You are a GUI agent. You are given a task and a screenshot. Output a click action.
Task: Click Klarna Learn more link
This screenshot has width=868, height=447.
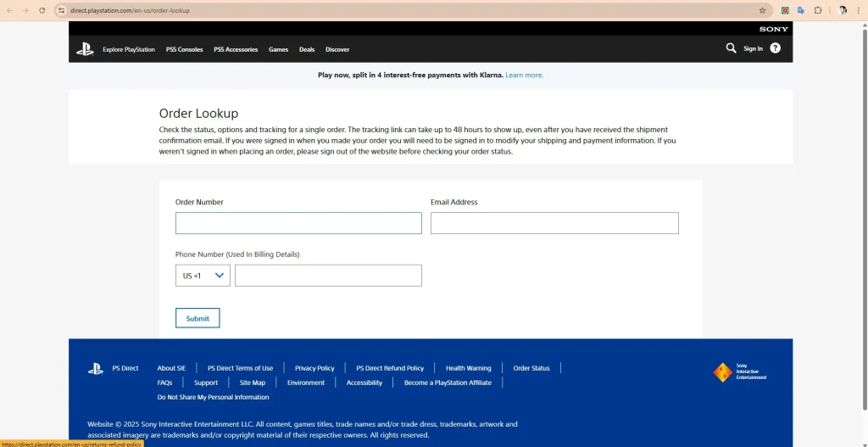(x=524, y=75)
